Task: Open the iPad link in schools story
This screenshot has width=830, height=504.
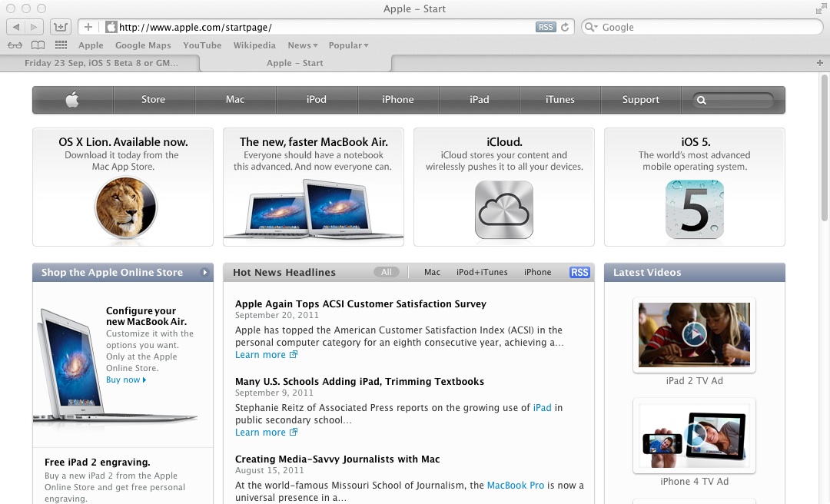Action: click(x=542, y=408)
